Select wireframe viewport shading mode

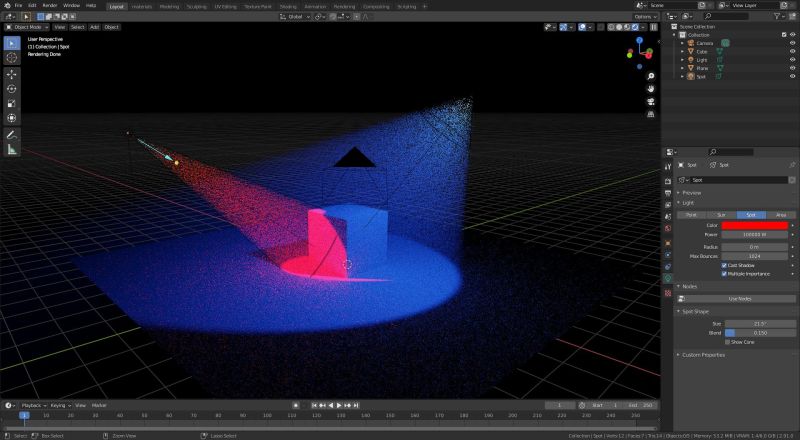[611, 27]
